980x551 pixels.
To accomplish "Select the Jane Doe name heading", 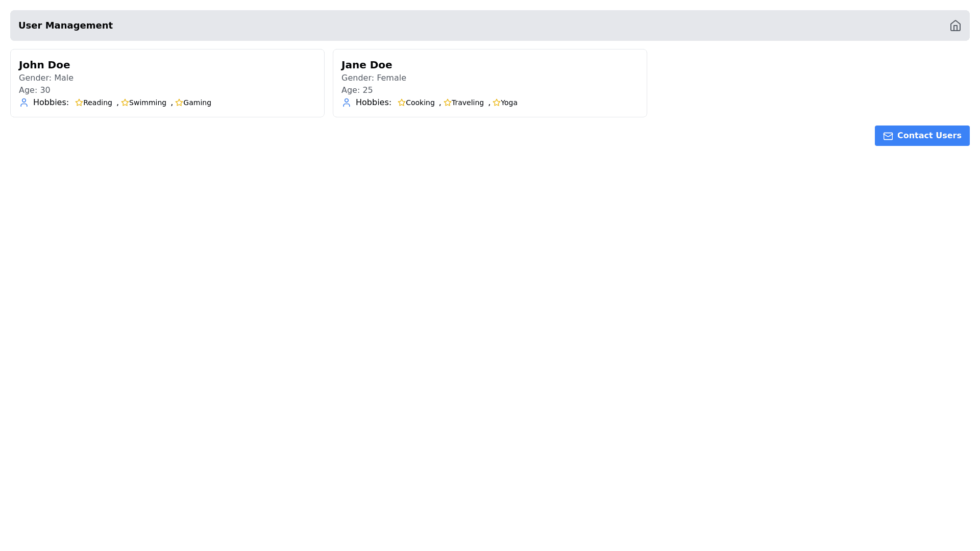I will (366, 65).
